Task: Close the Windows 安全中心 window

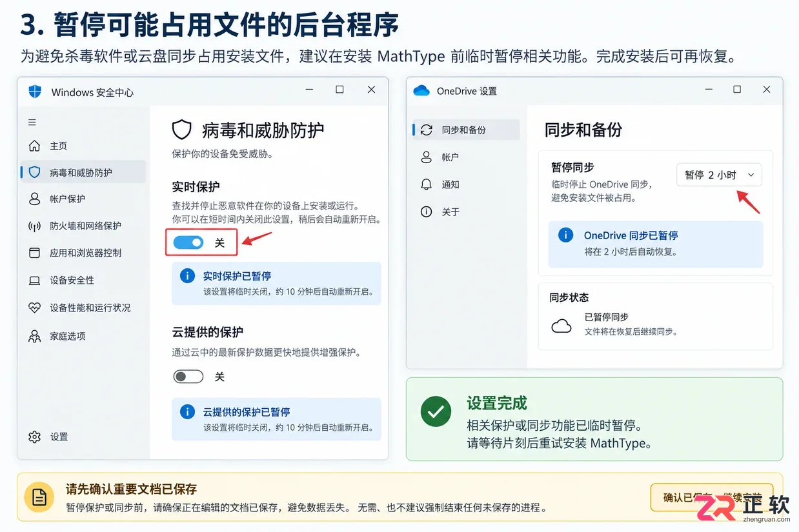Action: [371, 90]
